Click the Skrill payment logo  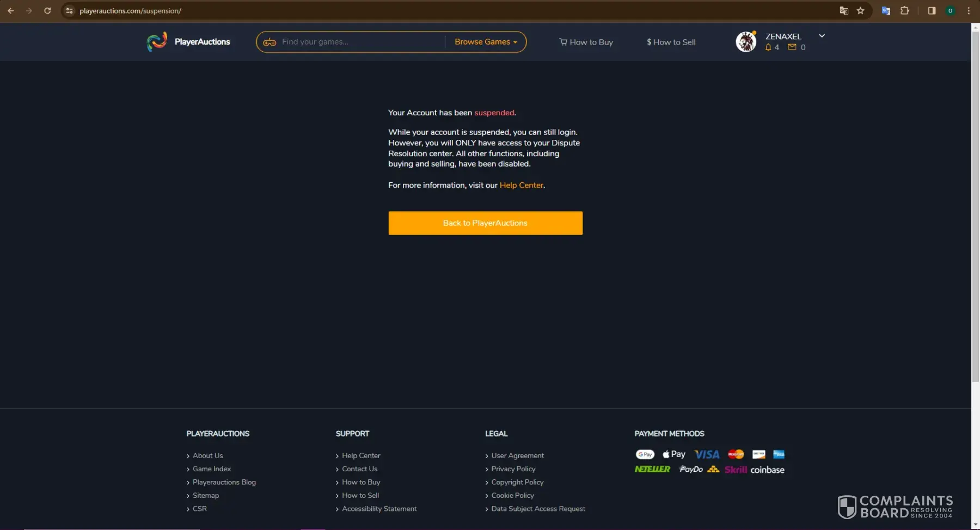(x=736, y=470)
